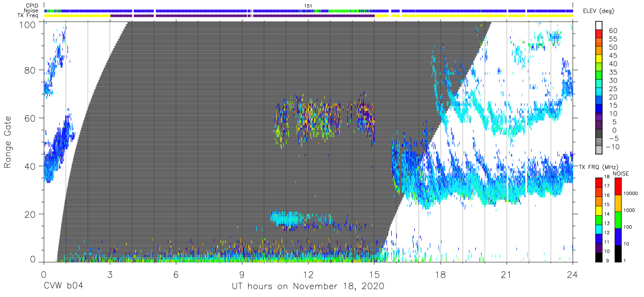
Task: Click the red top segment of the noise colorbar
Action: 618,186
